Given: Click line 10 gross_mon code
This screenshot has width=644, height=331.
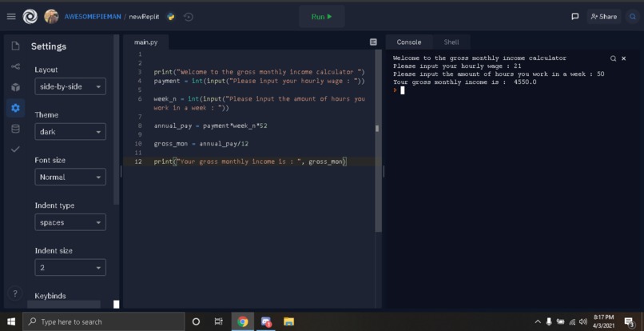Looking at the screenshot, I should pos(201,144).
